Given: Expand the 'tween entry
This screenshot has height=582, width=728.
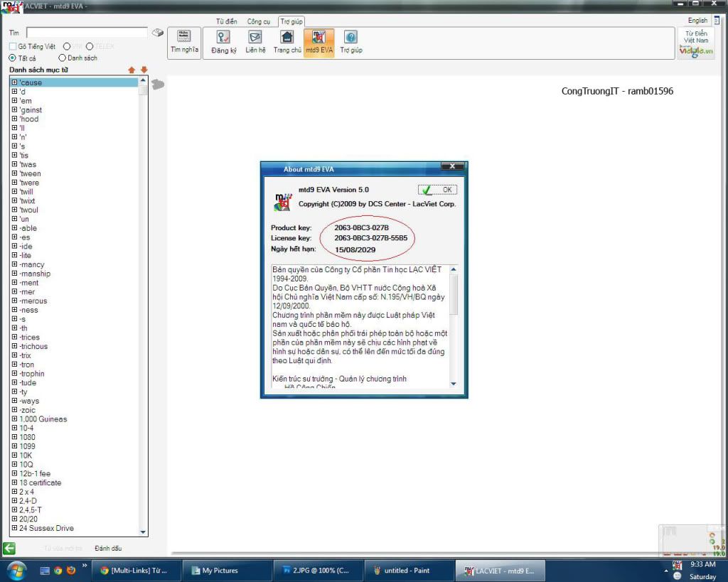Looking at the screenshot, I should [14, 173].
